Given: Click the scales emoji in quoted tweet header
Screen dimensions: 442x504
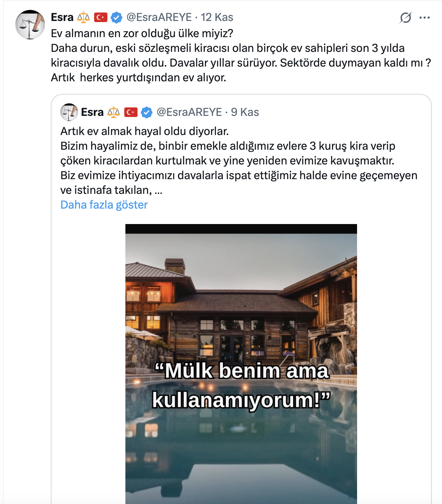Looking at the screenshot, I should [114, 112].
